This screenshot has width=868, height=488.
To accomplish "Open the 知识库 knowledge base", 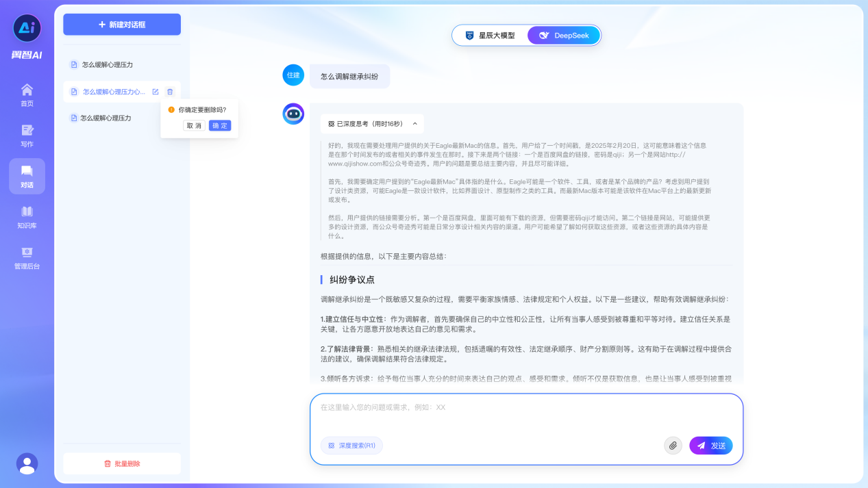I will 27,216.
